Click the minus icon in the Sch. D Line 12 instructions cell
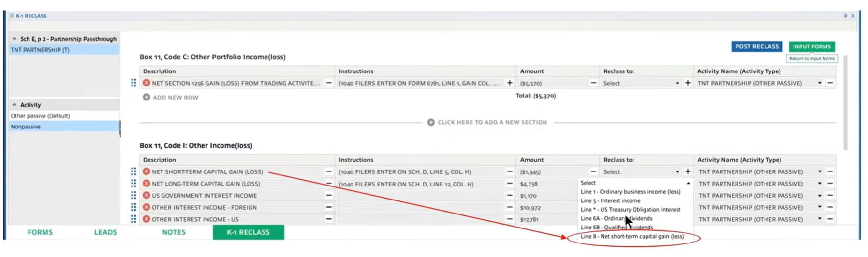 510,184
